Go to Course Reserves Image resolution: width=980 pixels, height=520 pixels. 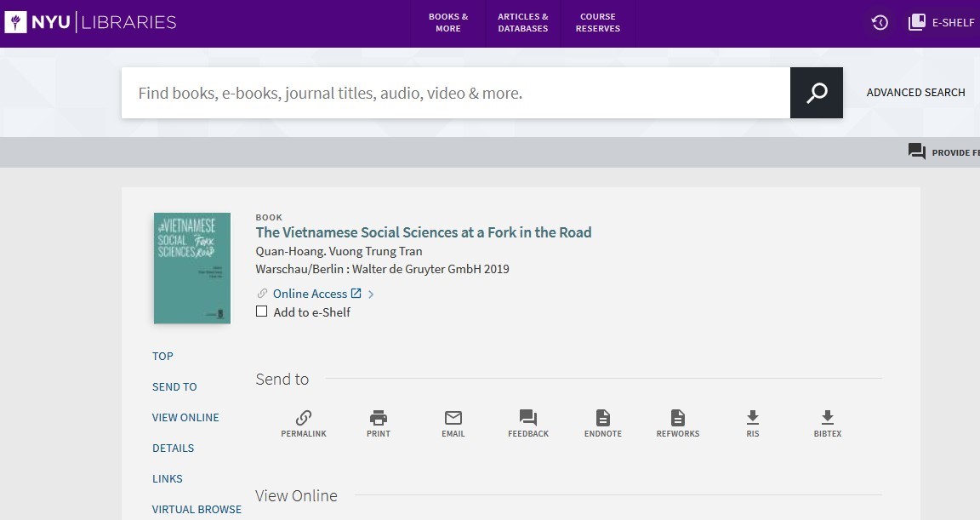(x=598, y=23)
